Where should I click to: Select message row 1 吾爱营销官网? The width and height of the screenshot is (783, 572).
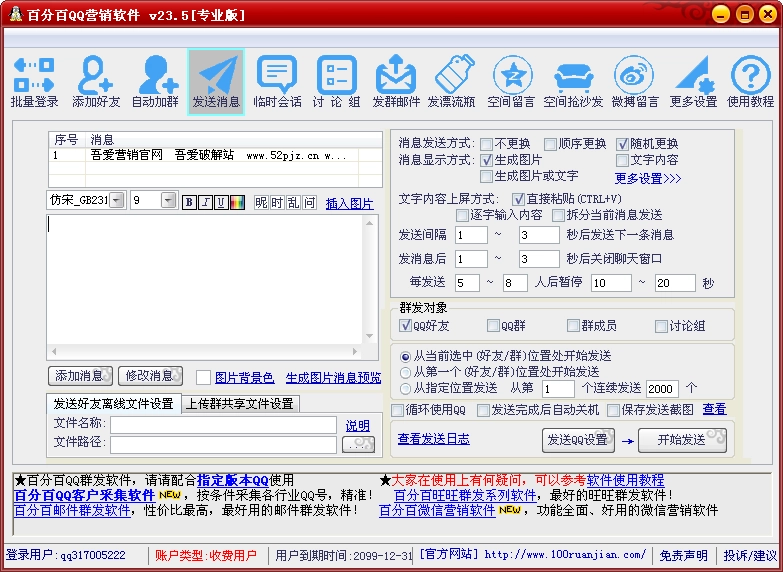pyautogui.click(x=215, y=155)
